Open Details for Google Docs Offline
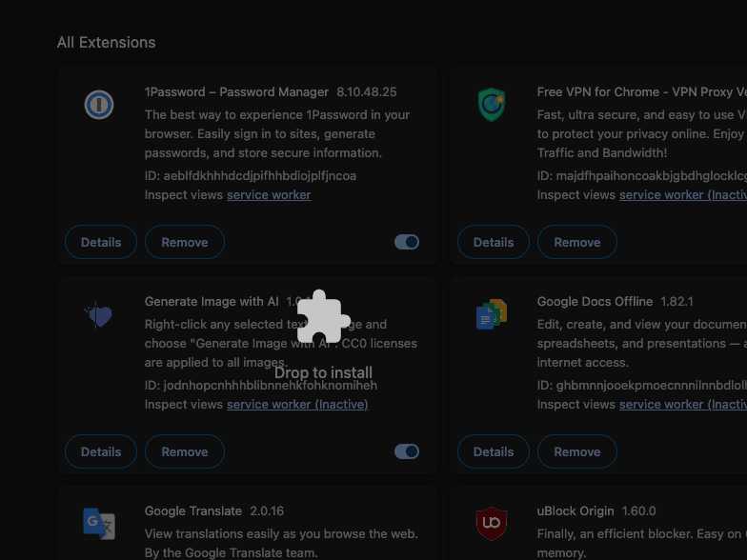 pos(494,451)
